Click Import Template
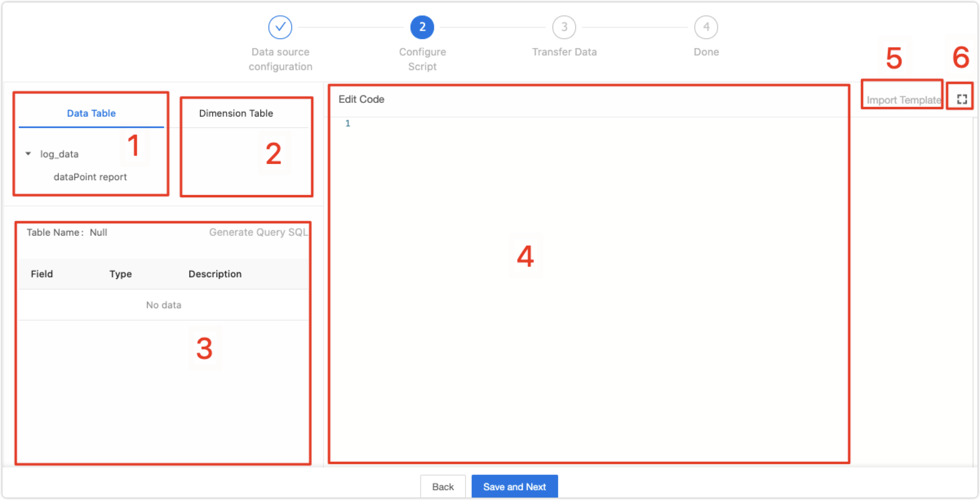This screenshot has width=980, height=500. click(x=901, y=99)
